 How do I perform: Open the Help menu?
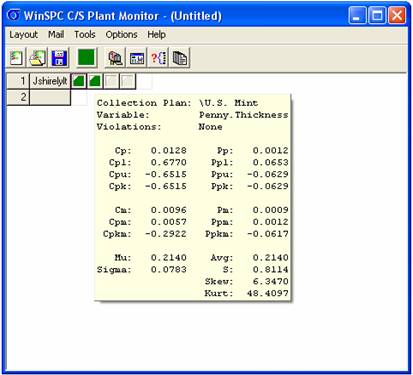click(x=156, y=35)
